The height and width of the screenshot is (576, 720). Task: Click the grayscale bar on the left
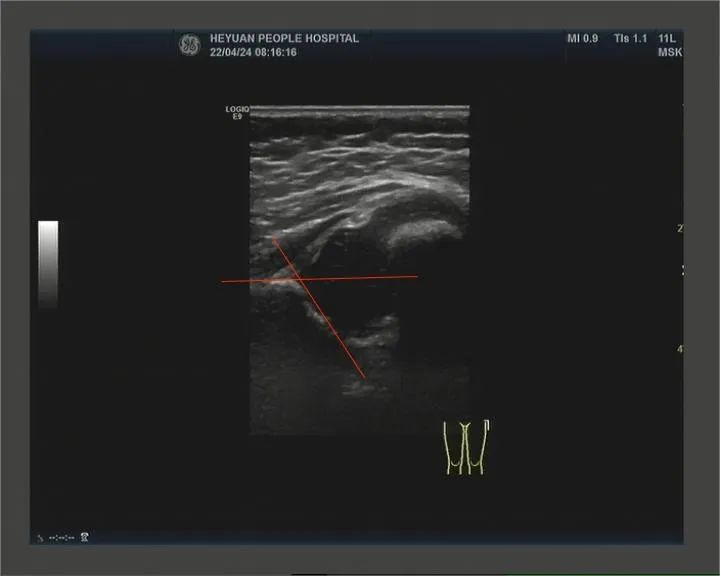(x=48, y=263)
